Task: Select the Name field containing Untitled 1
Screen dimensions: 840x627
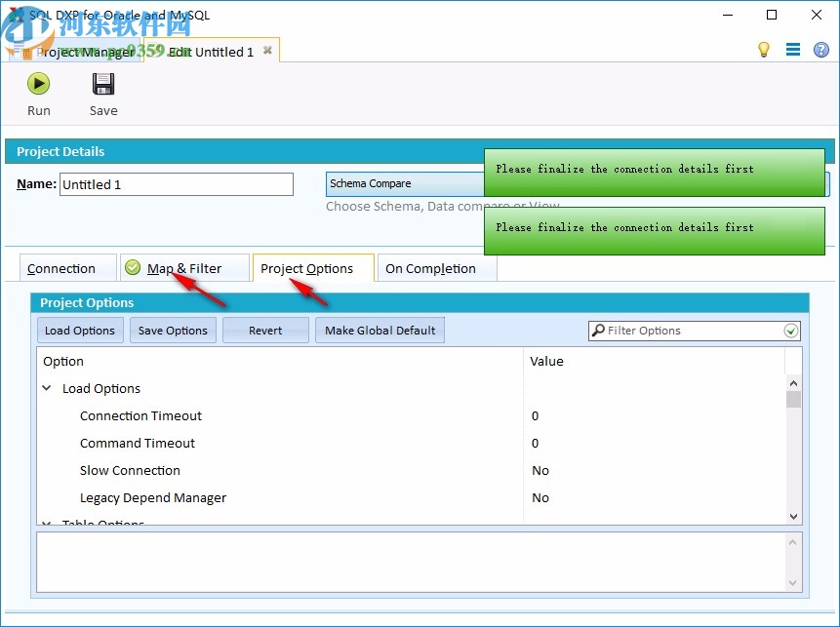Action: coord(176,183)
